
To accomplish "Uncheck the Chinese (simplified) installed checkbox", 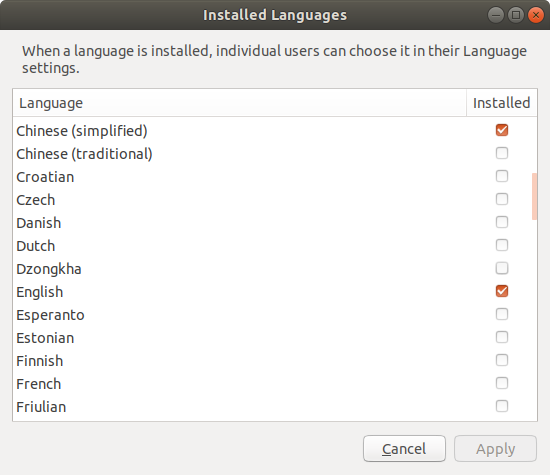I will pos(502,130).
